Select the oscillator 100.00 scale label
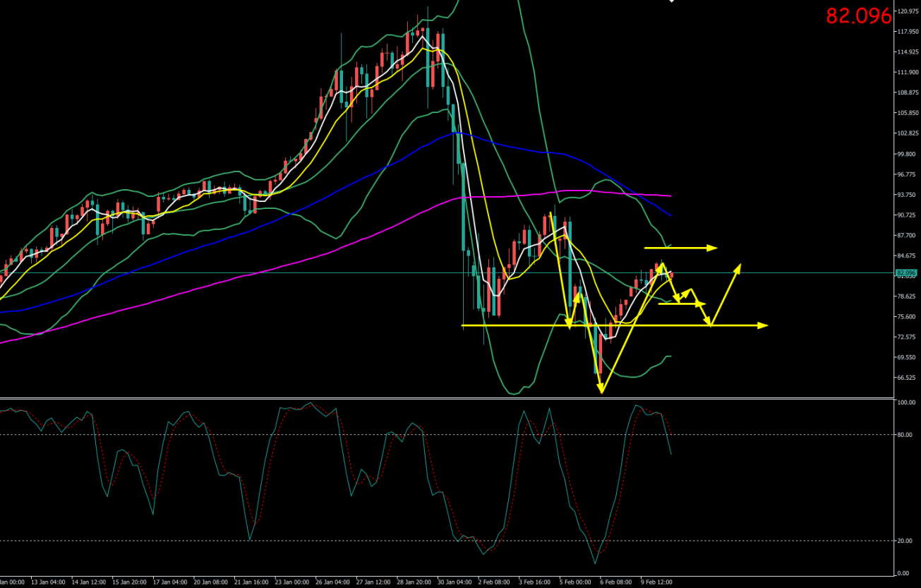Viewport: 921px width, 588px height. tap(905, 402)
